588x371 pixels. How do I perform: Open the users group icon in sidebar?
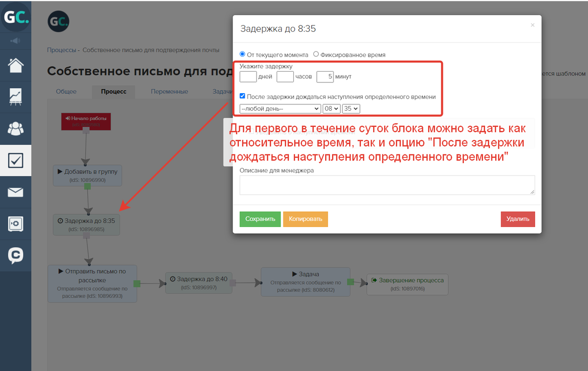tap(16, 129)
